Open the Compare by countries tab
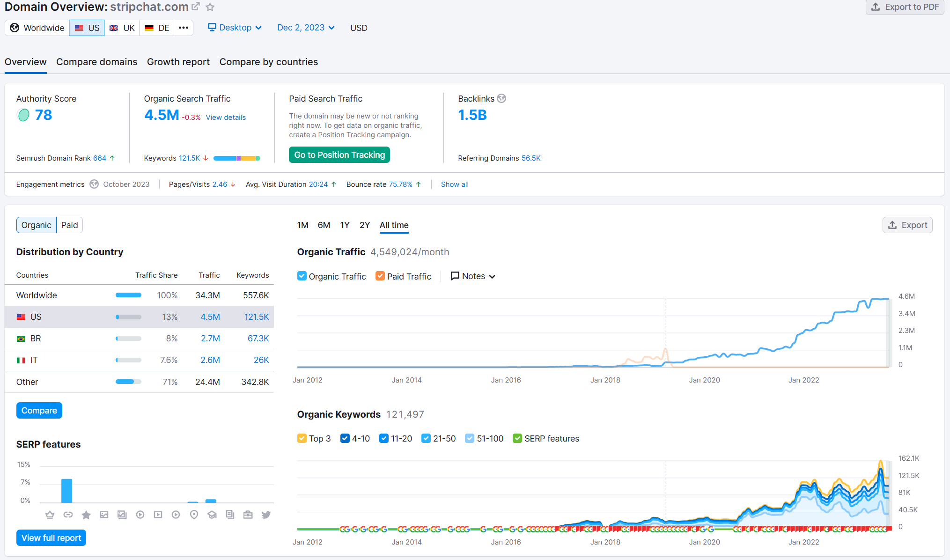The width and height of the screenshot is (950, 560). tap(269, 62)
